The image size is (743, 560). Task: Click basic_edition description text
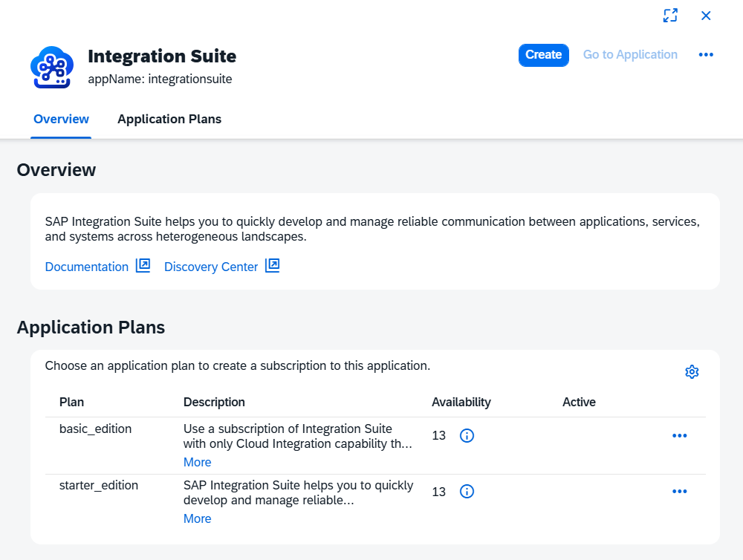tap(298, 437)
